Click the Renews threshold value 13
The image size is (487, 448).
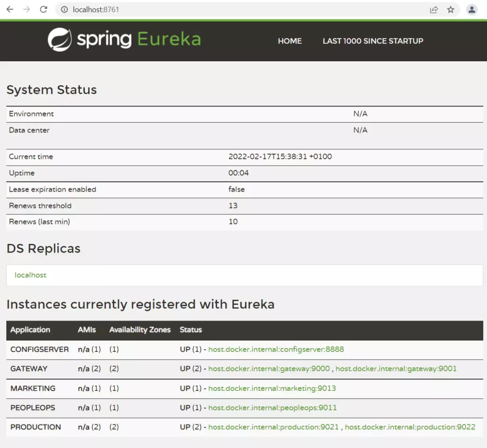(x=233, y=205)
